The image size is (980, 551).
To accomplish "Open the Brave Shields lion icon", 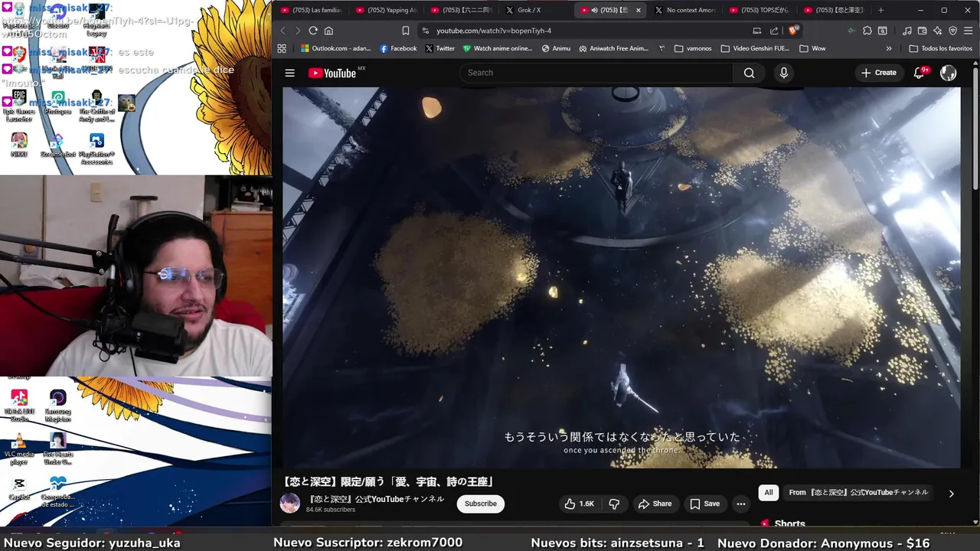I will point(793,31).
